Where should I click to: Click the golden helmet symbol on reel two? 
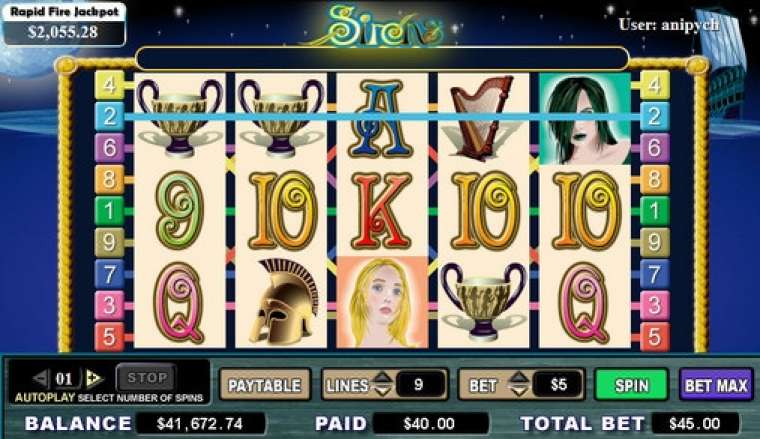282,301
